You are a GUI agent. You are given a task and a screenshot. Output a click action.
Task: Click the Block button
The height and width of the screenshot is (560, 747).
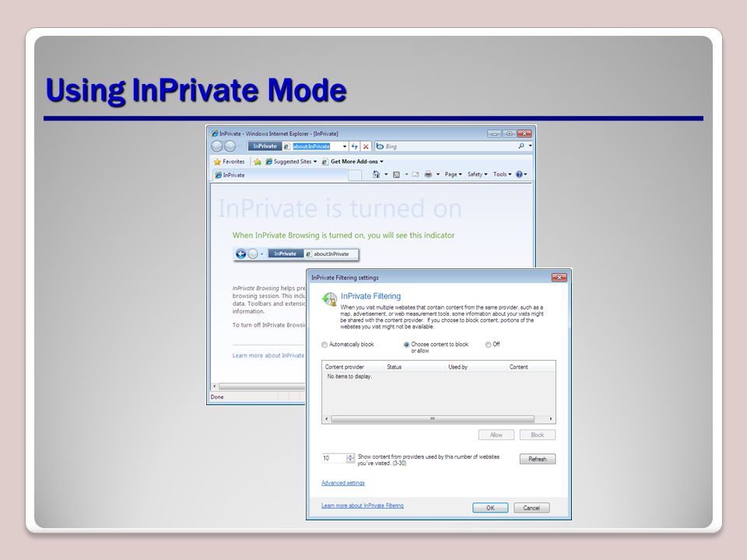coord(538,435)
